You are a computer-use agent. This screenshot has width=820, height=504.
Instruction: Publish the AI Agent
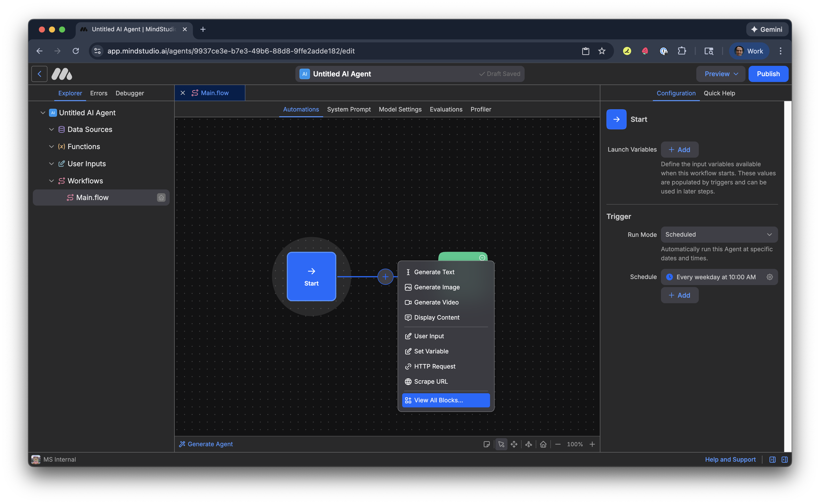click(x=768, y=74)
